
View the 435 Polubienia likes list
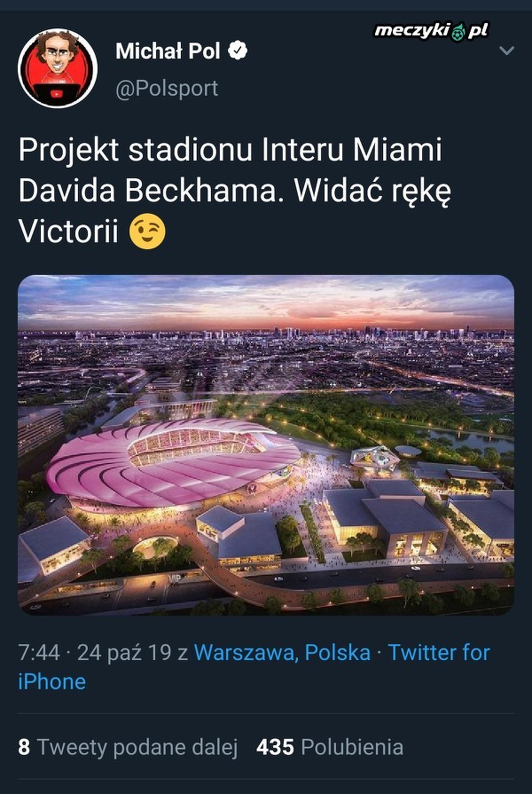click(x=330, y=747)
